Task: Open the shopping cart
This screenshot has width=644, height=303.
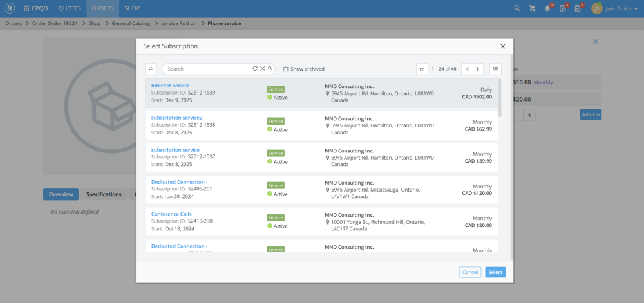Action: coord(533,8)
